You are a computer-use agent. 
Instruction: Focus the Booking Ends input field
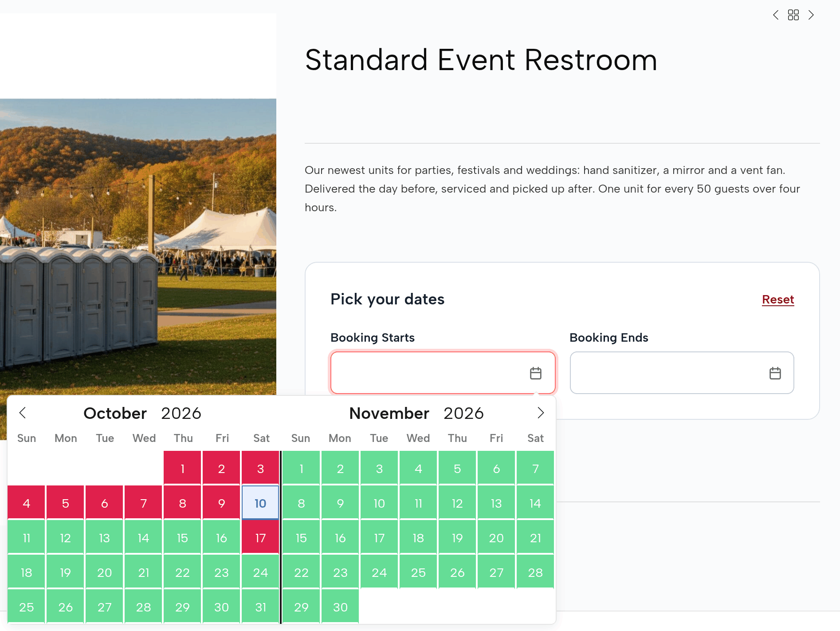point(682,373)
